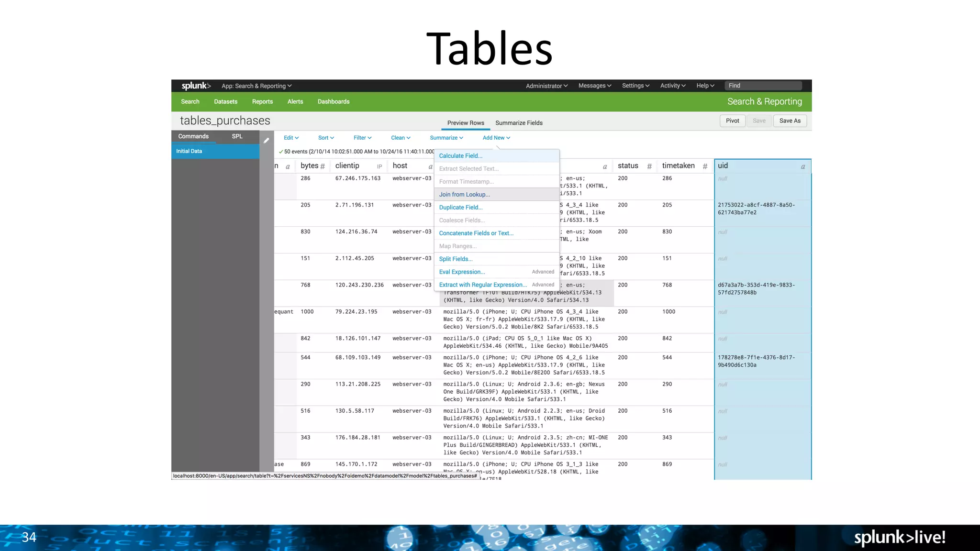Open the Summarize dropdown menu

click(446, 138)
